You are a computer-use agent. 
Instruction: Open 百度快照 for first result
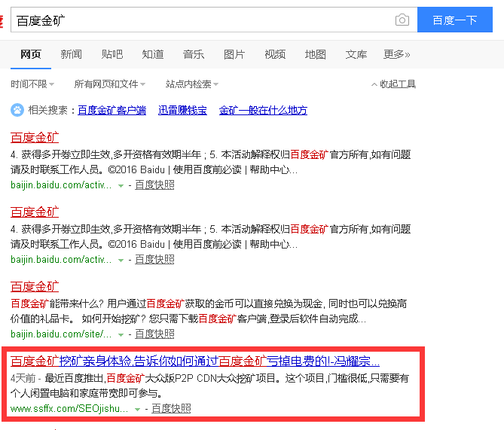pos(154,185)
